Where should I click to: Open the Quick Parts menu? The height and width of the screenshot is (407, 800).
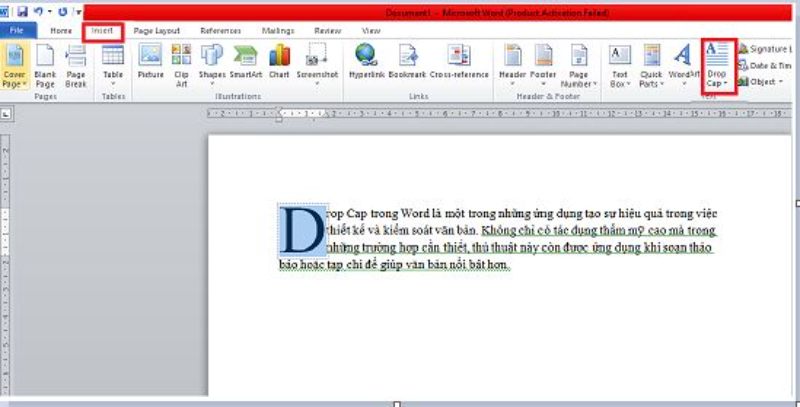[x=652, y=66]
